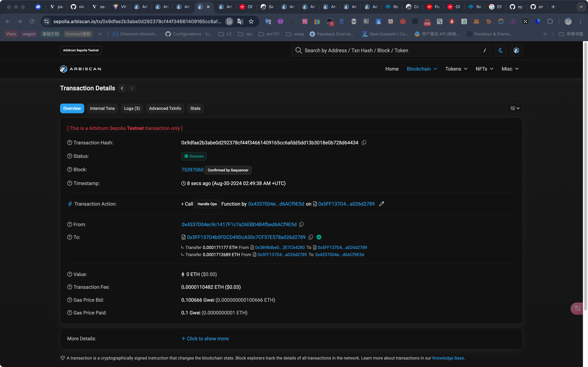Open the wagmi bookmark
This screenshot has height=367, width=588.
[29, 34]
